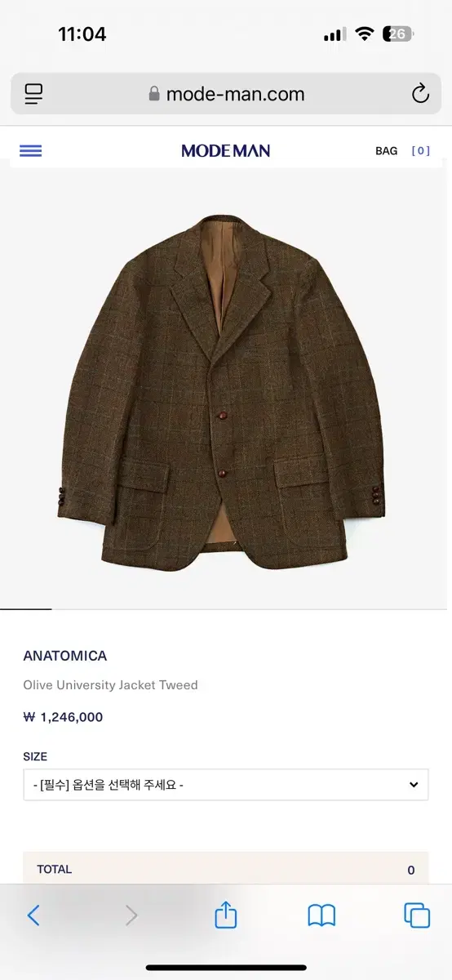Tap the Olive University Jacket Tweed title
This screenshot has height=980, width=452.
point(111,685)
